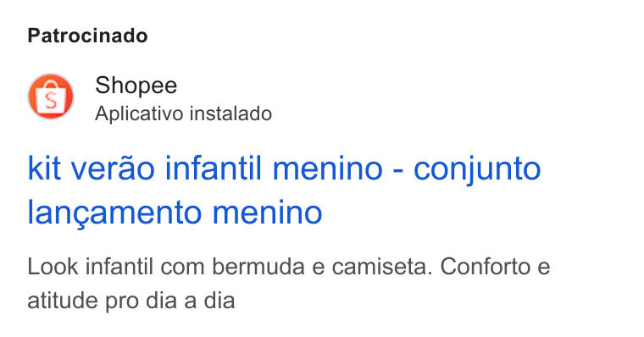
Task: Tap the white letter S on the Shopee logo
Action: (x=51, y=101)
